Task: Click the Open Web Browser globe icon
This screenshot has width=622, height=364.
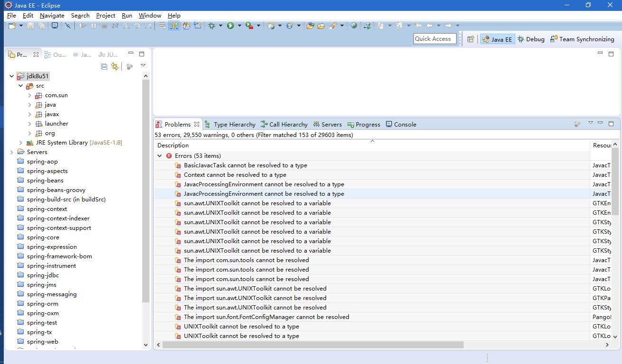Action: point(354,26)
